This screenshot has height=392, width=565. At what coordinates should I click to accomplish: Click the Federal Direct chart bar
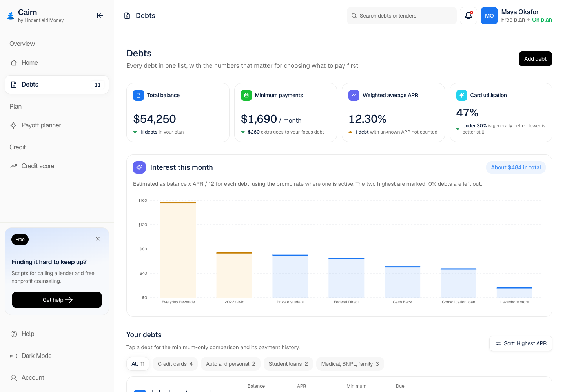point(346,278)
